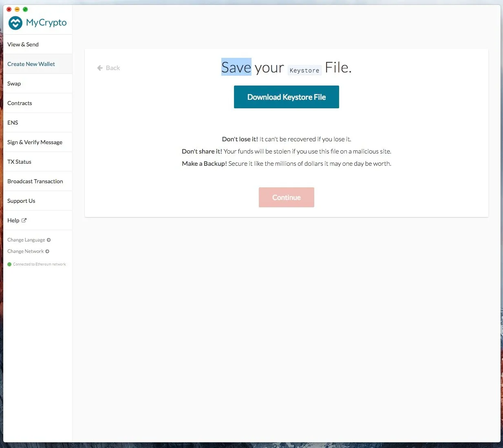Click the disabled Continue button
This screenshot has height=448, width=503.
point(287,198)
